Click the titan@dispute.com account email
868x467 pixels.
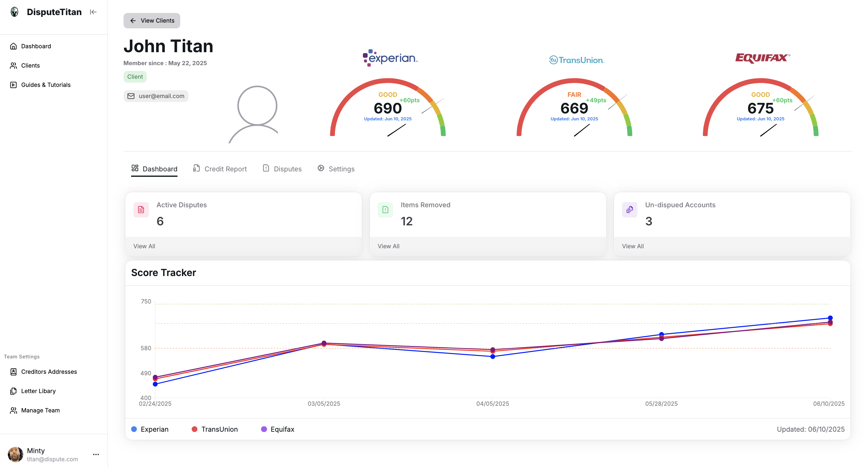click(52, 459)
